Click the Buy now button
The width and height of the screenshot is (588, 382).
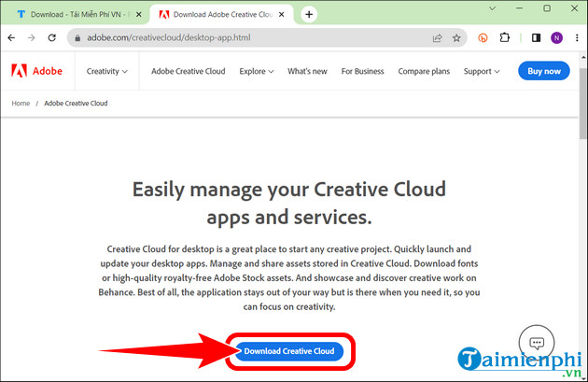(544, 71)
